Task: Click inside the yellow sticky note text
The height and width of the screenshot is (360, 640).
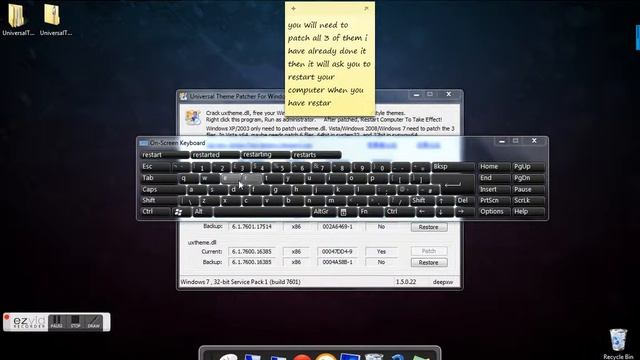Action: (x=329, y=64)
